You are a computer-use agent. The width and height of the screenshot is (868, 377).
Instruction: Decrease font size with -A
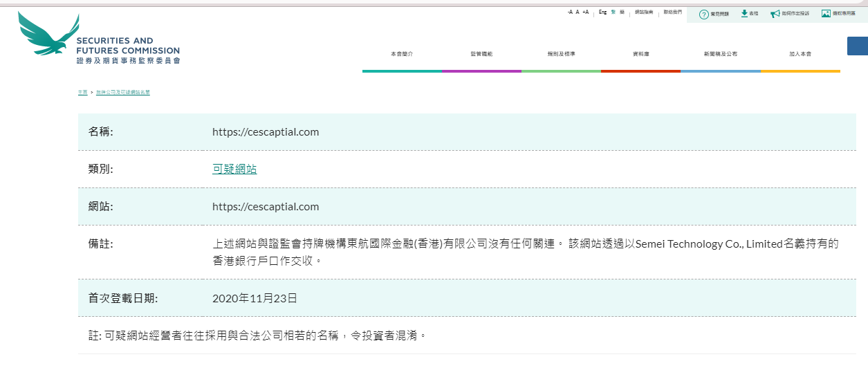570,12
